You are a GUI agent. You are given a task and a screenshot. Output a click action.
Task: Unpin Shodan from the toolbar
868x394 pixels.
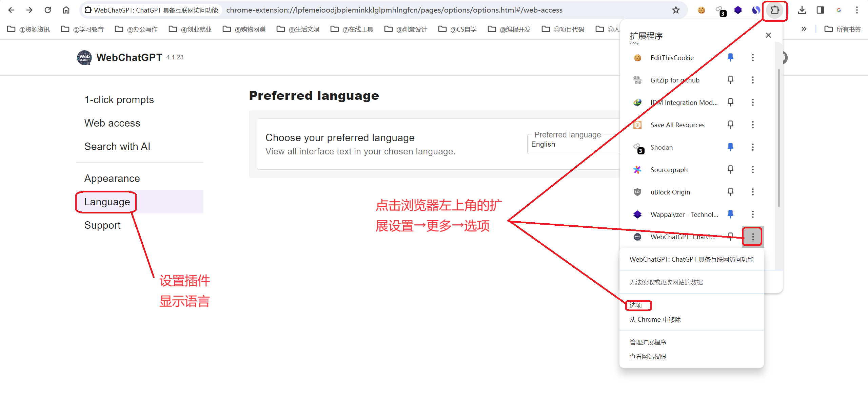[730, 147]
